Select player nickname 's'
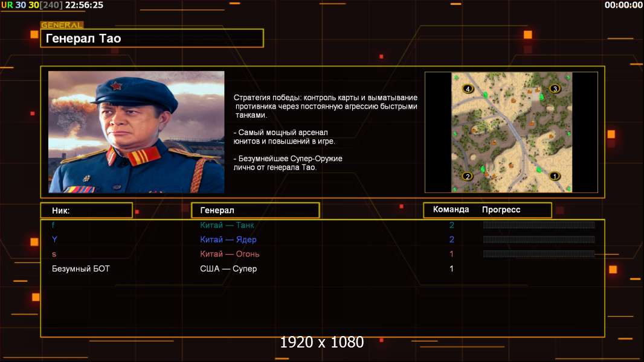Screen dimensions: 644x362 54,254
